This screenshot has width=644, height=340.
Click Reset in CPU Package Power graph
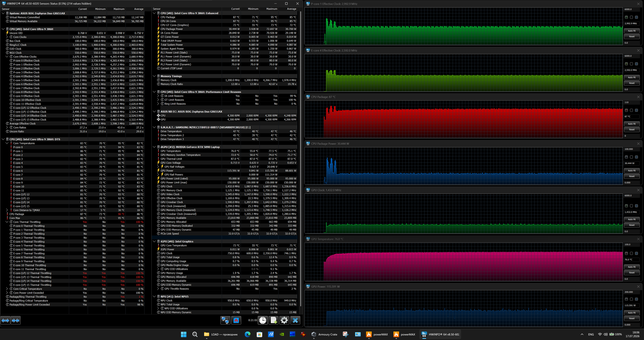point(632,176)
